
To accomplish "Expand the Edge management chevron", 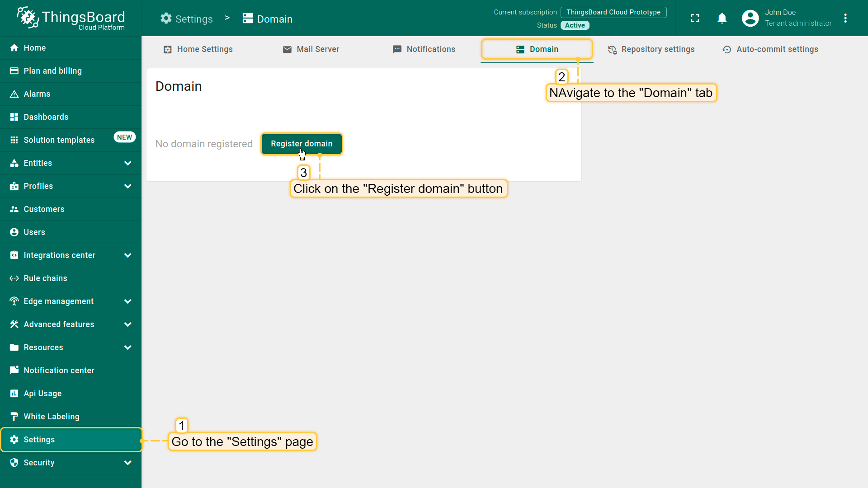I will (x=128, y=301).
